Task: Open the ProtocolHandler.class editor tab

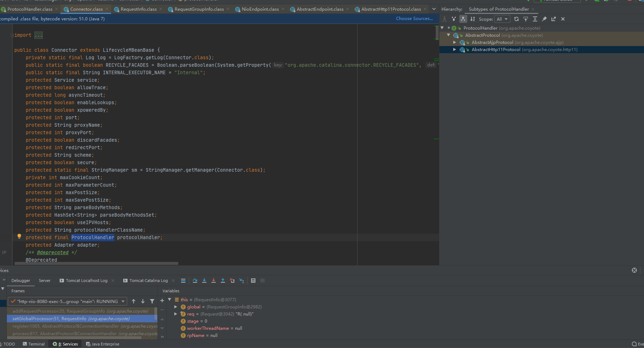Action: click(30, 9)
